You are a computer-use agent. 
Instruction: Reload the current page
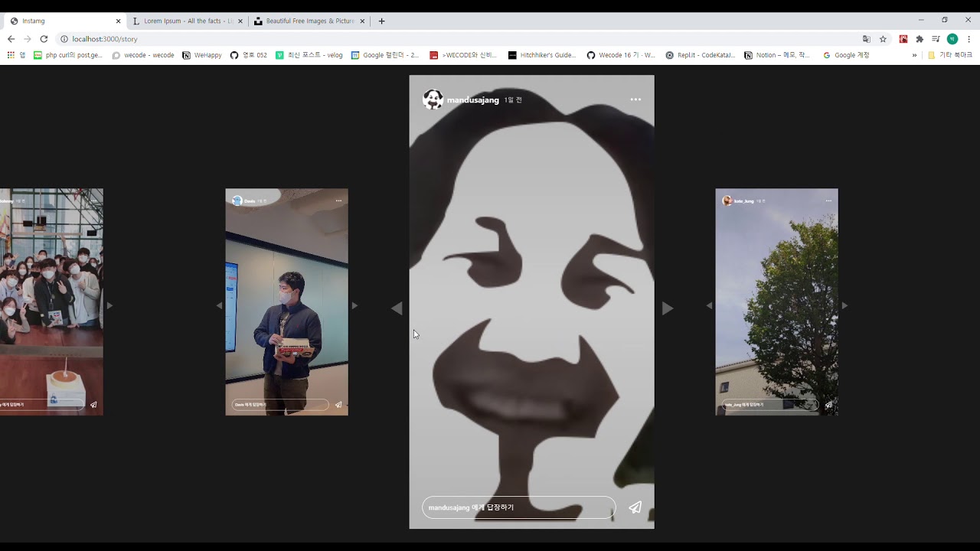tap(44, 39)
